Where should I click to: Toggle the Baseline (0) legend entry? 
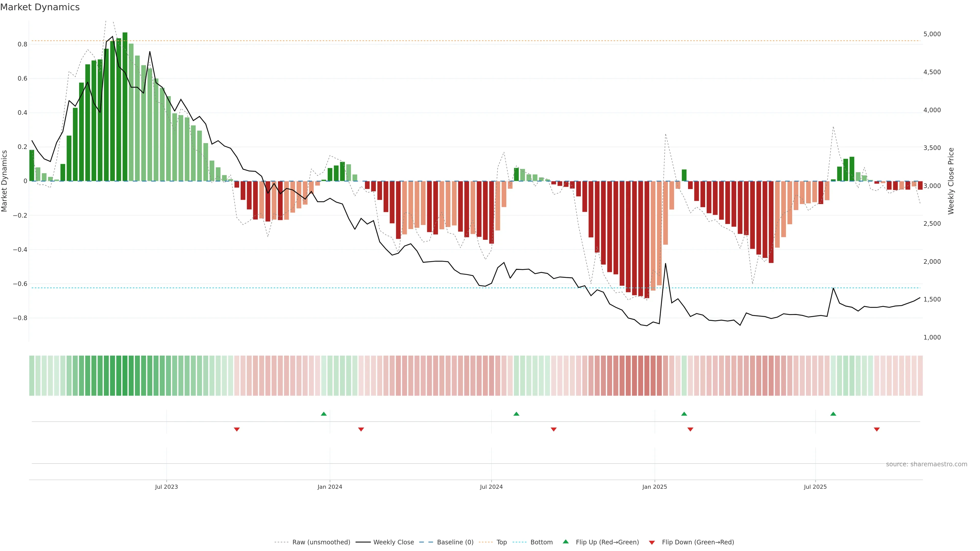tap(455, 542)
